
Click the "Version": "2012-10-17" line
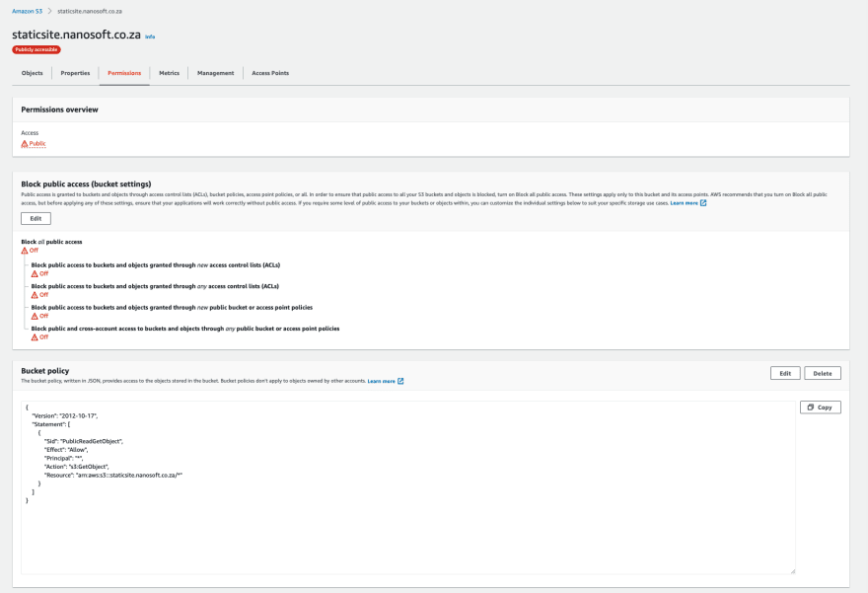[65, 415]
